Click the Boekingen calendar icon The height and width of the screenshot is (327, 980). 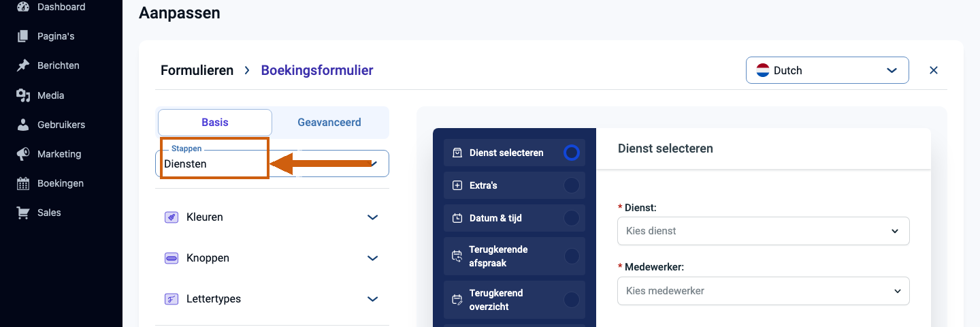23,183
